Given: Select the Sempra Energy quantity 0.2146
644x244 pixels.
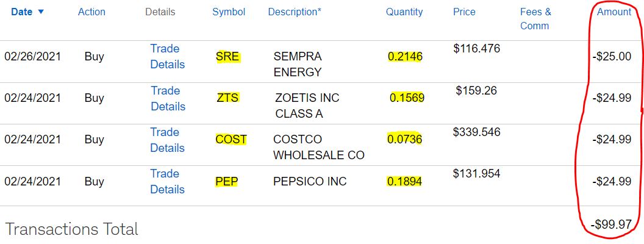Looking at the screenshot, I should coord(405,56).
